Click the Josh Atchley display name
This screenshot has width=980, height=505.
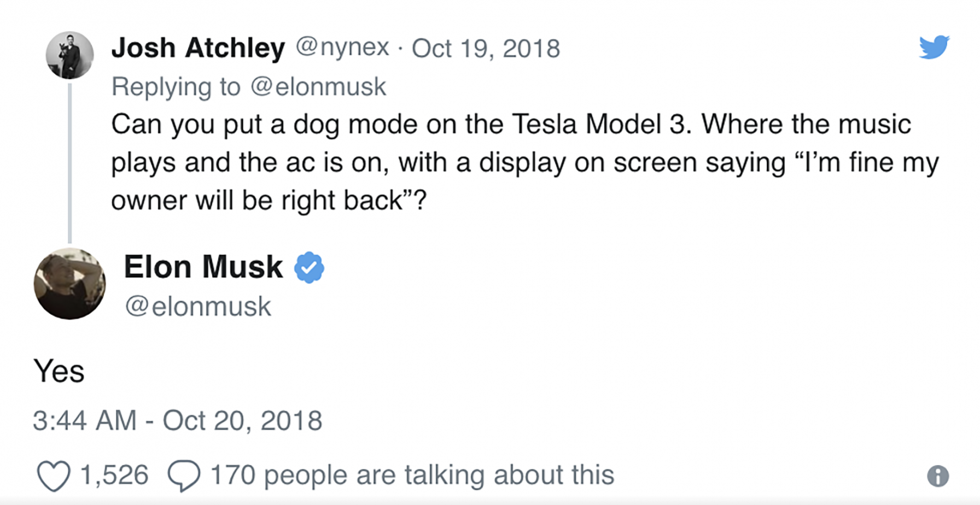(198, 48)
